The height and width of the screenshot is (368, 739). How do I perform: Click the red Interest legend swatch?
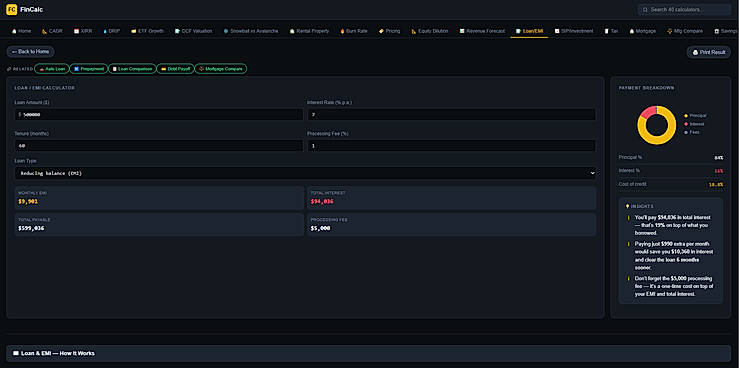685,124
